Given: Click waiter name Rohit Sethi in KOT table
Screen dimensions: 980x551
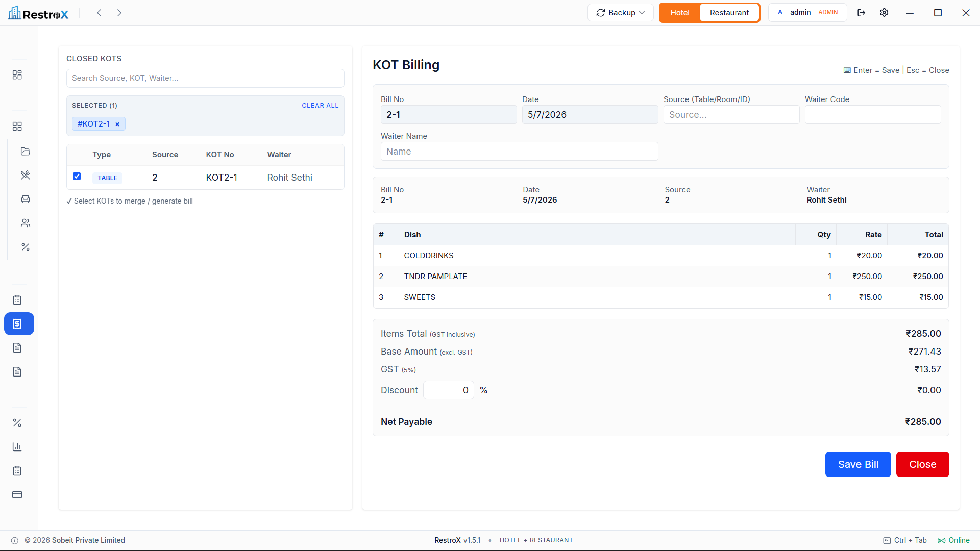Looking at the screenshot, I should (x=289, y=178).
